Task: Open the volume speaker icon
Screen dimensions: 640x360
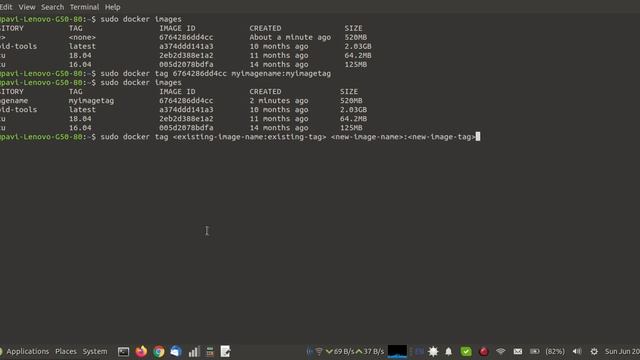Action: pos(577,351)
